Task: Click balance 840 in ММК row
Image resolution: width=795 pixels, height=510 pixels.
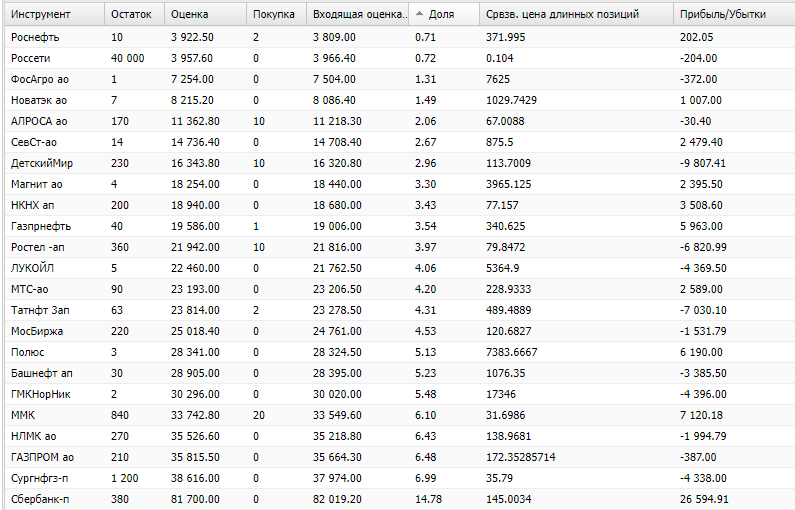Action: click(x=120, y=415)
